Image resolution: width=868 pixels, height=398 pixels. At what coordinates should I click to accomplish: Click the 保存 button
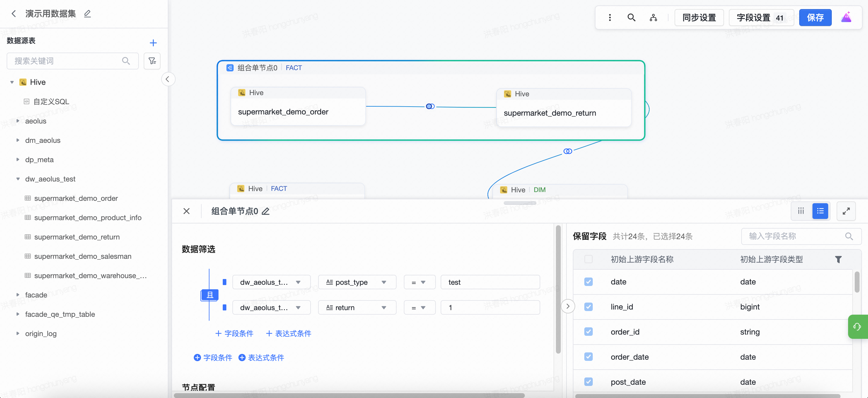point(815,18)
